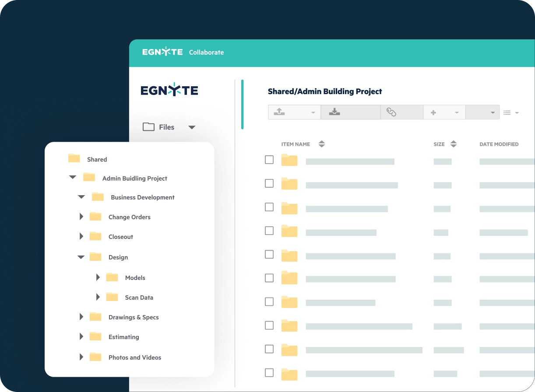This screenshot has width=535, height=392.
Task: Click the Egnyte logo in the sidebar
Action: point(169,89)
